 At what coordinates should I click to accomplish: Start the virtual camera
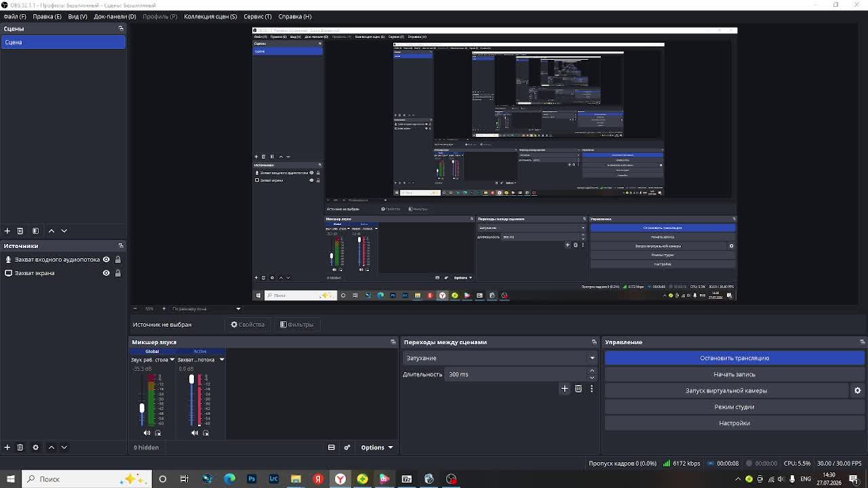(726, 390)
